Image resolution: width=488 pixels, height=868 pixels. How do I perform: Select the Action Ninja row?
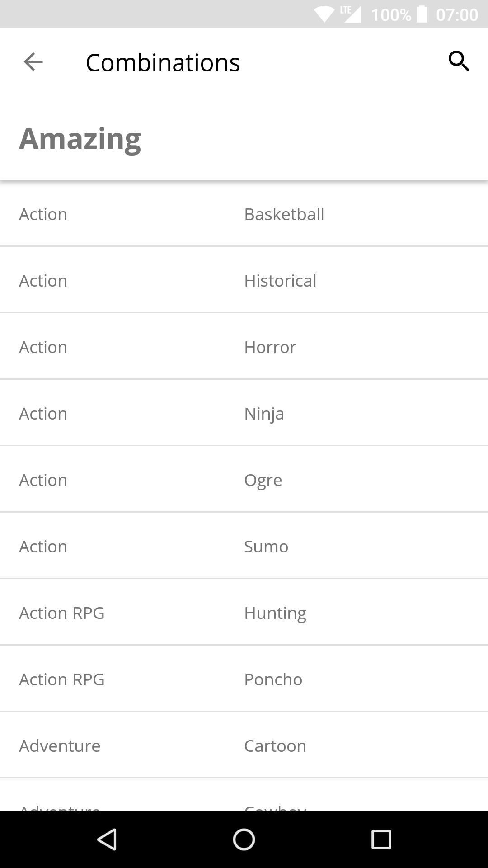pyautogui.click(x=244, y=414)
